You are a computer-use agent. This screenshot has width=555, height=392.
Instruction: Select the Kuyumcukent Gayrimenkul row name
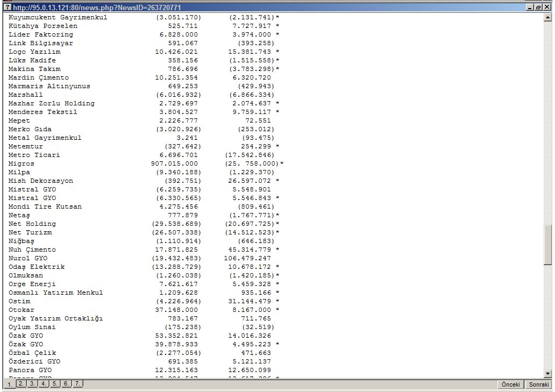(58, 17)
